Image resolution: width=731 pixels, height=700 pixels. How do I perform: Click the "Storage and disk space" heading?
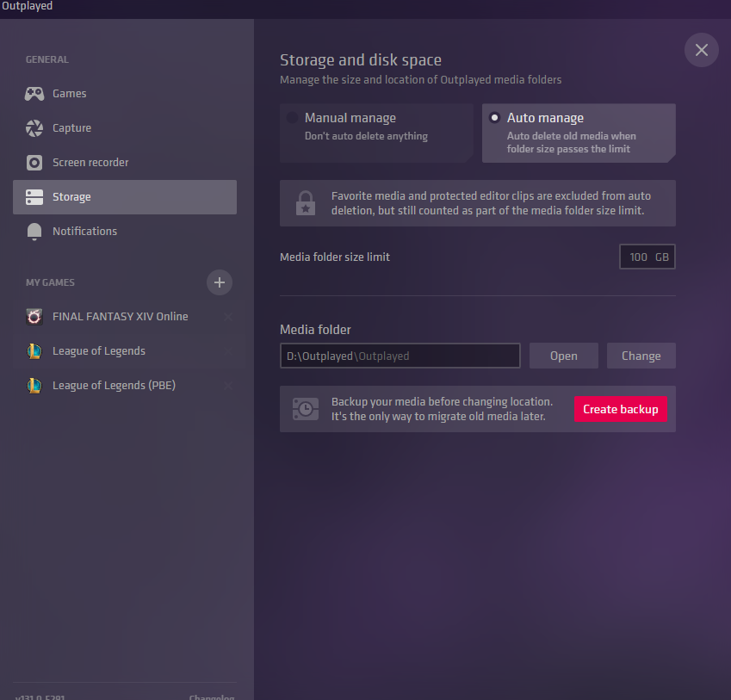(x=361, y=60)
